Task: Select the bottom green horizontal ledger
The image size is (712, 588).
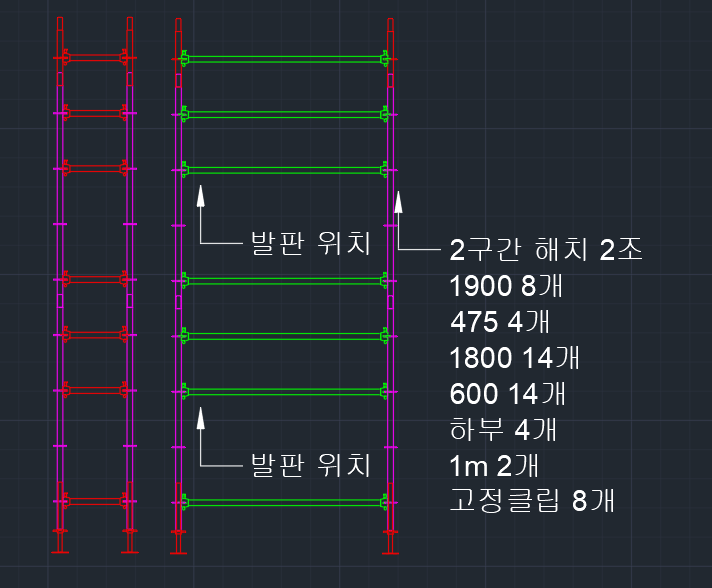Action: point(285,502)
